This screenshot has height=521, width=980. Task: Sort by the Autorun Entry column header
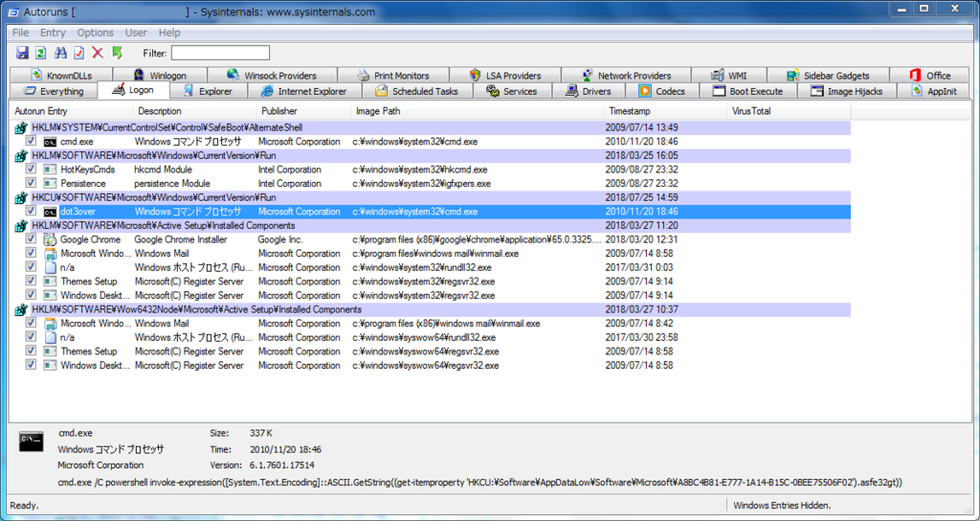click(72, 111)
